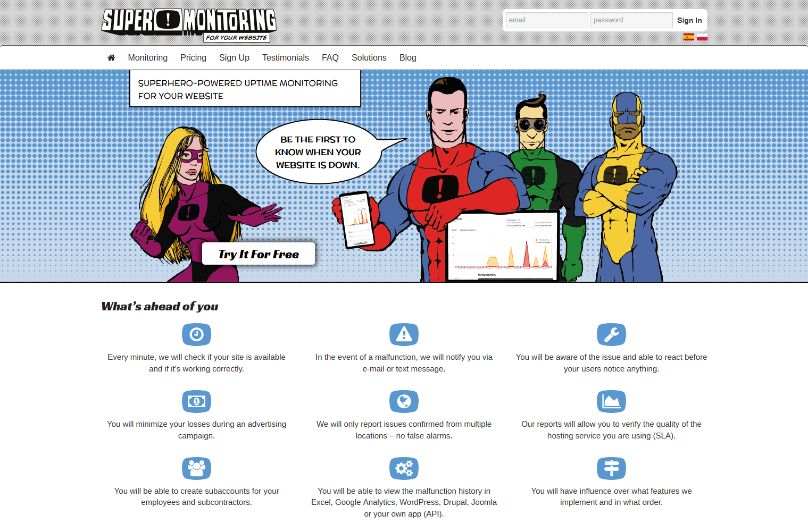Switch site language to Polish

[x=701, y=37]
